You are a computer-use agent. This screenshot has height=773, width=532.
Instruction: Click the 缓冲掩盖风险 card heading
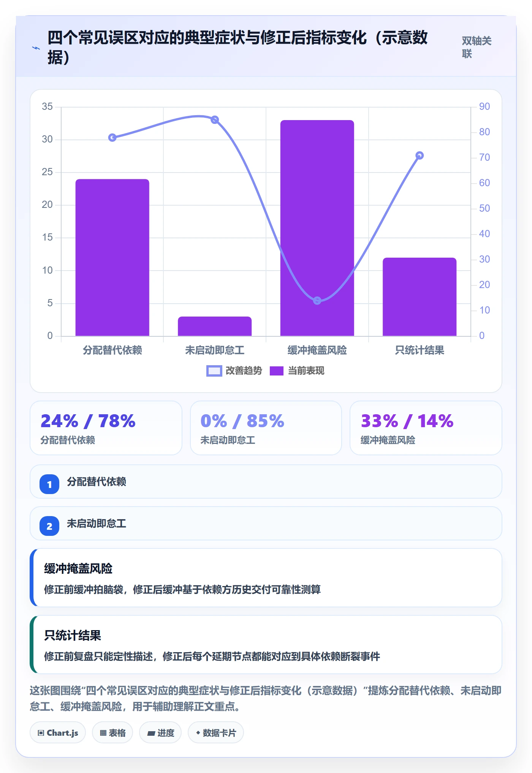[78, 569]
